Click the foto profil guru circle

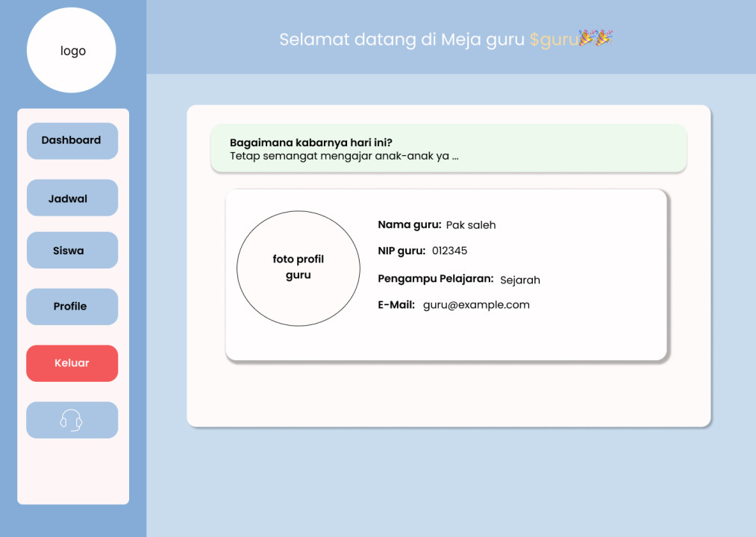(x=298, y=268)
